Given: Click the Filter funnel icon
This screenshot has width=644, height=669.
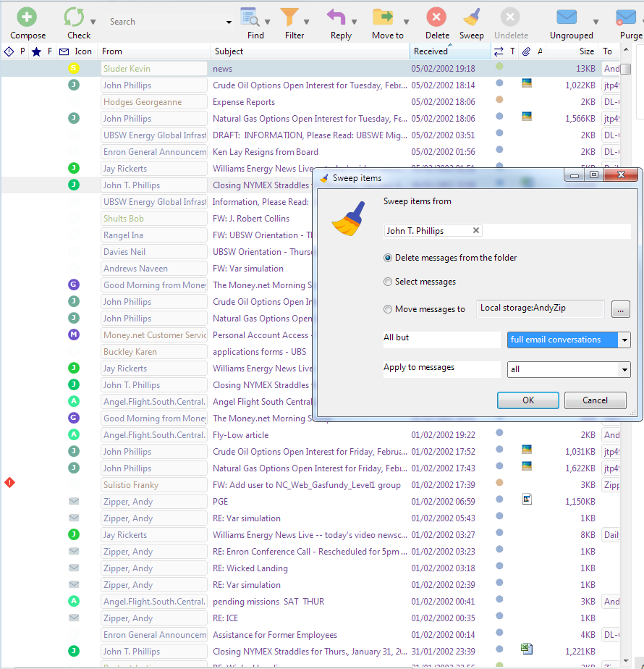Looking at the screenshot, I should [289, 18].
